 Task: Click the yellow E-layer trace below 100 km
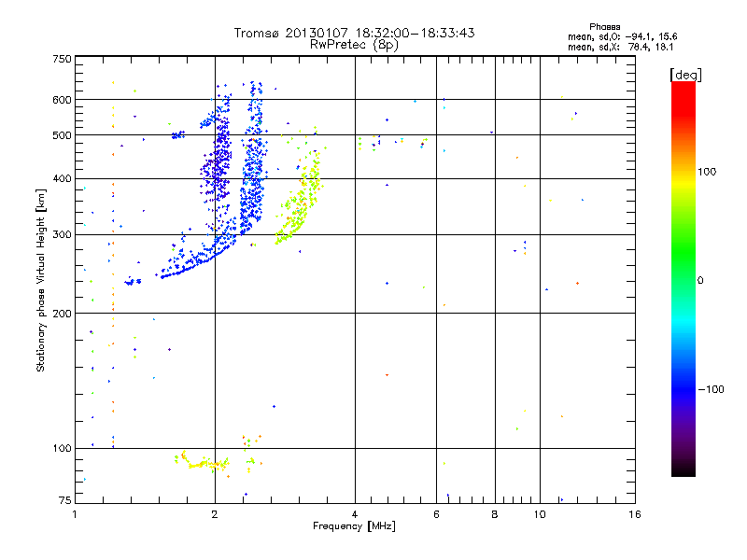coord(203,462)
